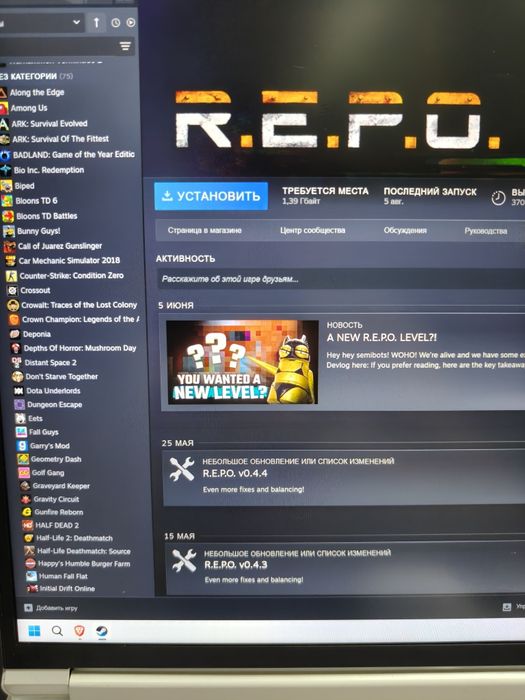Click the play-circle ready-to-play filter icon
This screenshot has width=525, height=700.
point(131,22)
